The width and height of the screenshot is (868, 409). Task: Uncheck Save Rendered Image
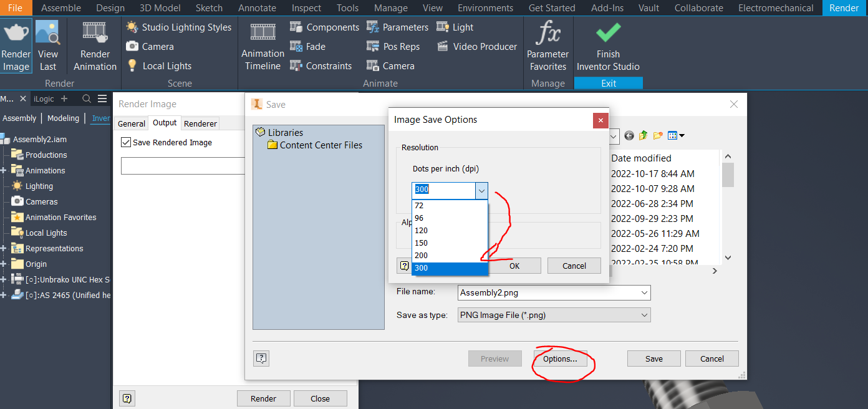(127, 142)
